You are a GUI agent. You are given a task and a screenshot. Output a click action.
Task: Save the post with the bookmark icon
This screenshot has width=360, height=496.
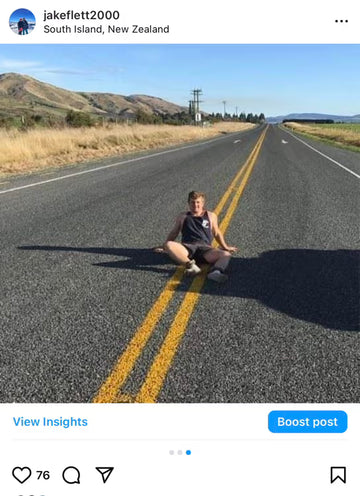[x=338, y=475]
